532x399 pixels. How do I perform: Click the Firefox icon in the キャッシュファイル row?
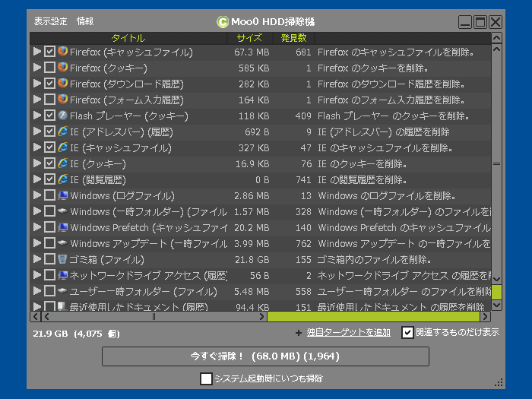click(x=63, y=51)
